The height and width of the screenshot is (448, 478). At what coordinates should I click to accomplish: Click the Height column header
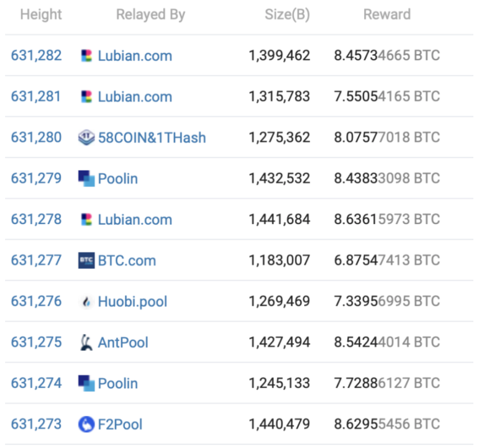pyautogui.click(x=41, y=14)
